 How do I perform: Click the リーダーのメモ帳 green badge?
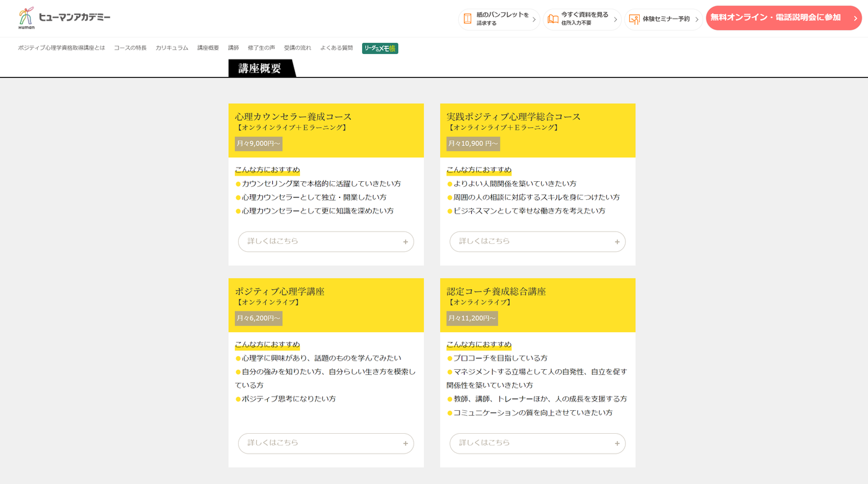pyautogui.click(x=380, y=48)
